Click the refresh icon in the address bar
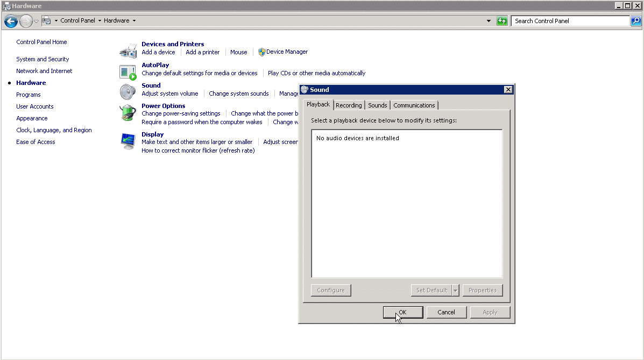 point(501,20)
